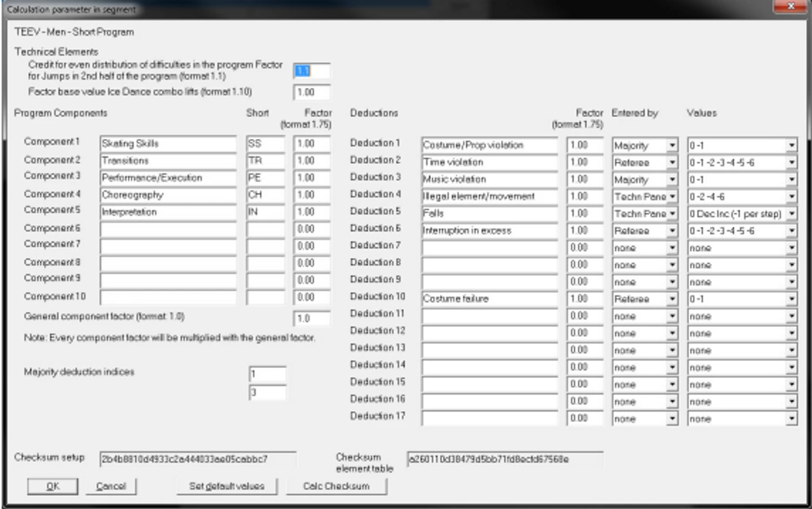Image resolution: width=812 pixels, height=509 pixels.
Task: Edit Component 1 name Skating Skills
Action: [168, 143]
